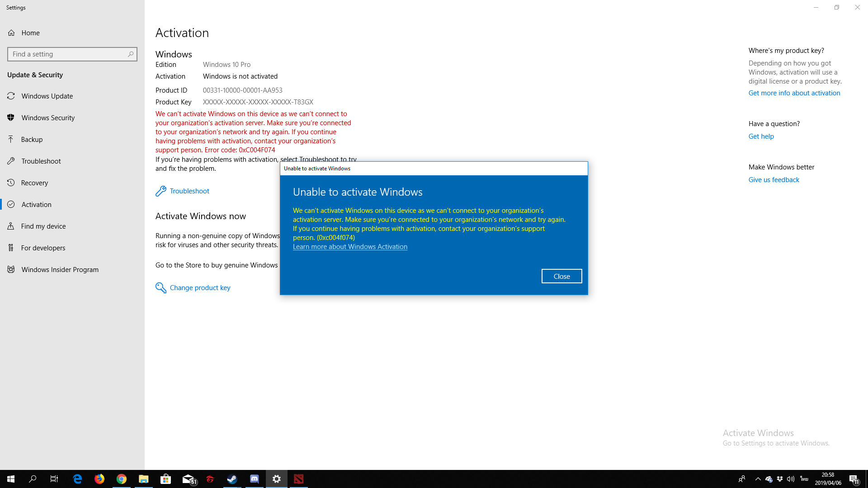Open the Dota 2 taskbar icon
This screenshot has width=868, height=488.
click(x=299, y=479)
